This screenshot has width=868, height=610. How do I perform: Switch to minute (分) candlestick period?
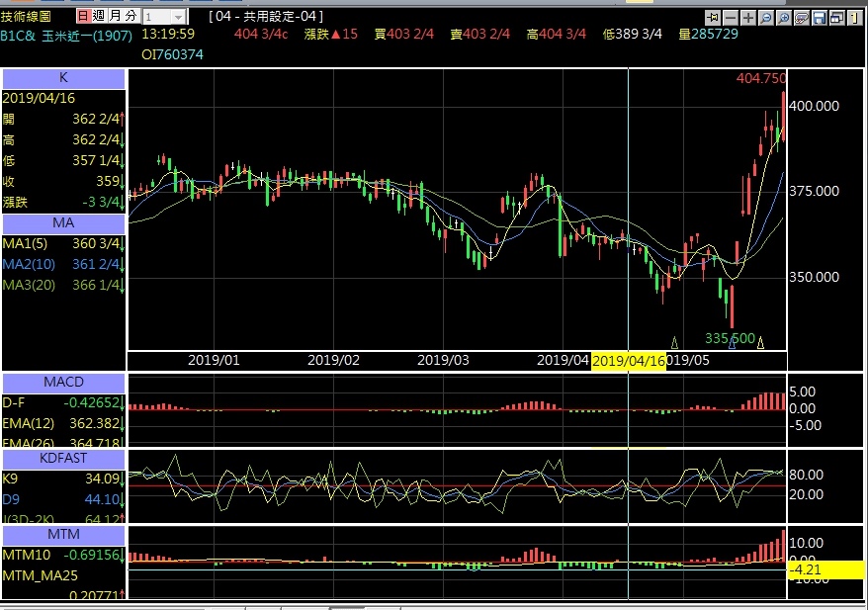pos(130,16)
